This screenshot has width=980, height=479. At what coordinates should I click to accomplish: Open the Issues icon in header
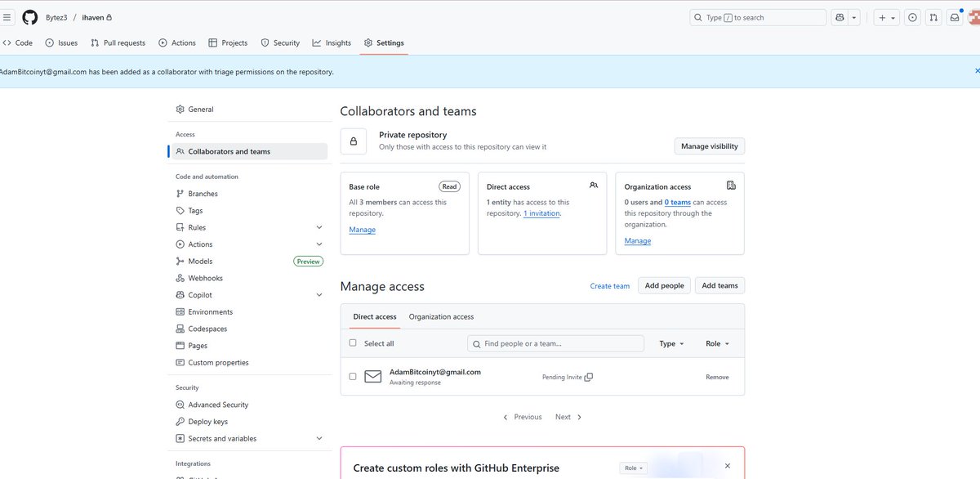(913, 17)
